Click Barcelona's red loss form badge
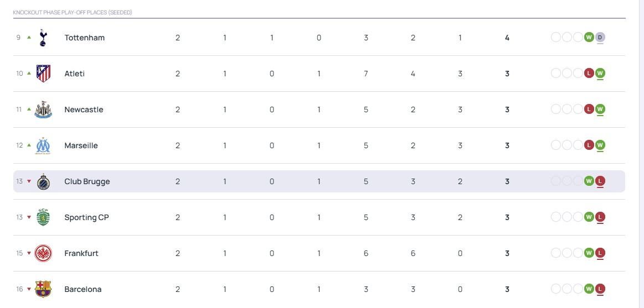This screenshot has width=644, height=308. point(600,289)
